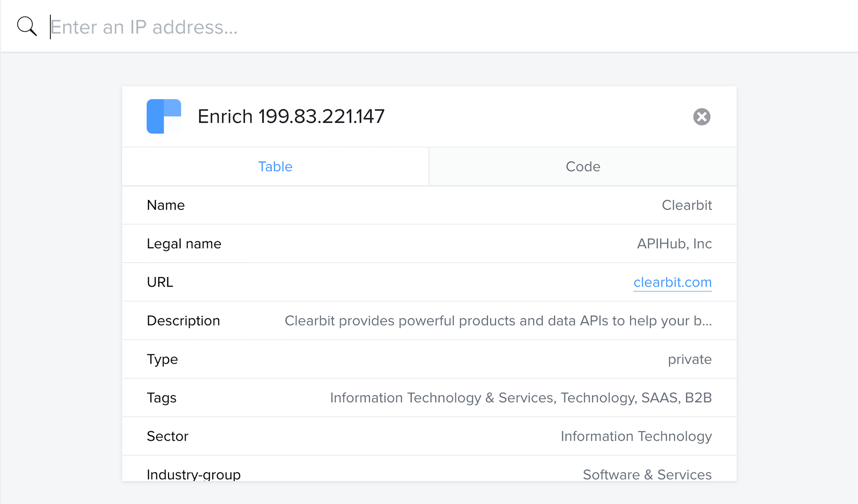Dismiss the Enrich card with the X icon
858x504 pixels.
(x=702, y=117)
